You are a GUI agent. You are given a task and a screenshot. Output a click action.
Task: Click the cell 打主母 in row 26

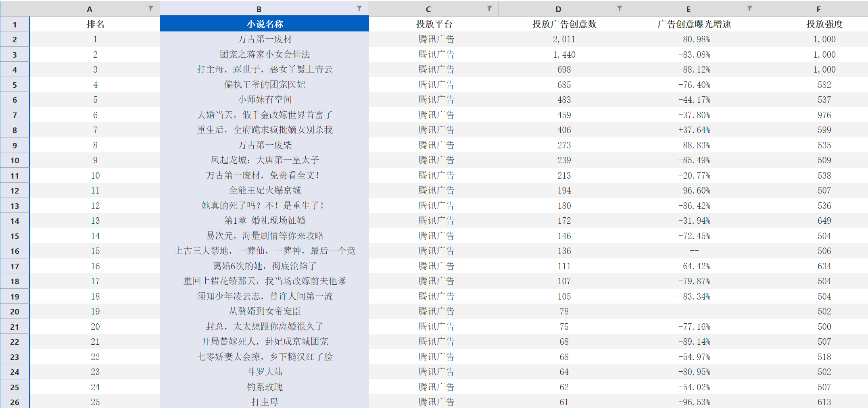[x=265, y=402]
